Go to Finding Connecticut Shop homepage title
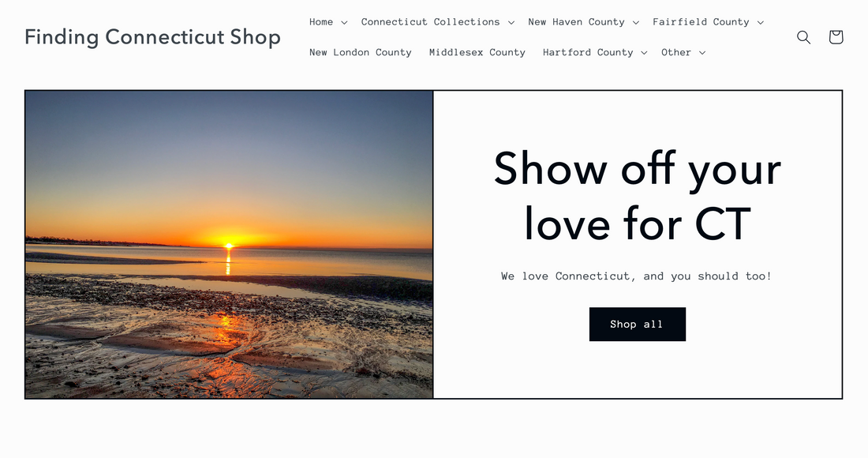Screen dimensions: 868x458 point(153,37)
